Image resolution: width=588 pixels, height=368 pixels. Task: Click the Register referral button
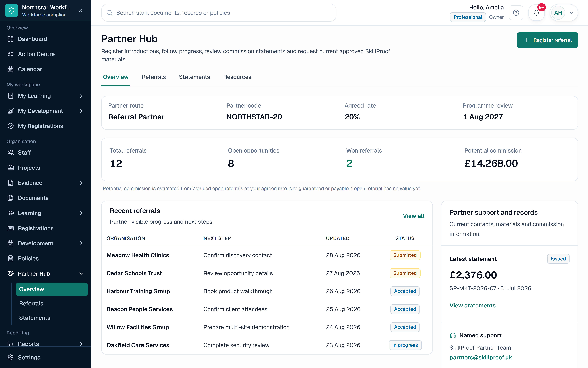pos(547,40)
